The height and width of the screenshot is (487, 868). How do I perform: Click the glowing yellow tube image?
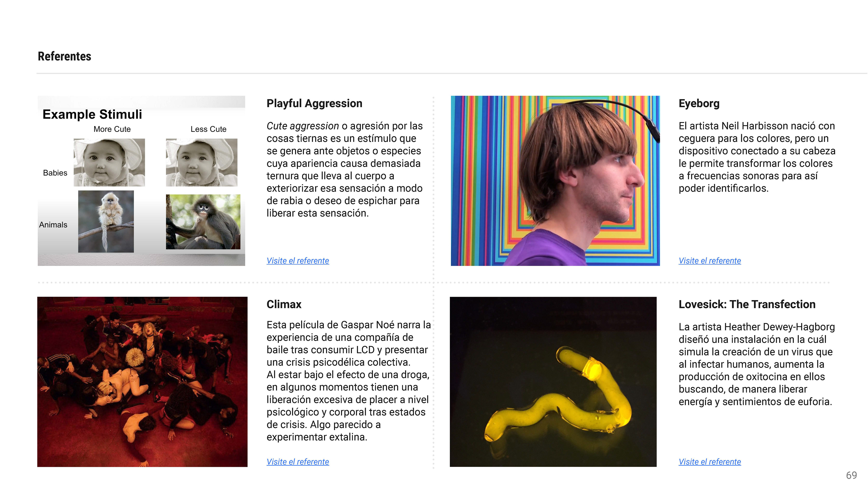coord(553,382)
